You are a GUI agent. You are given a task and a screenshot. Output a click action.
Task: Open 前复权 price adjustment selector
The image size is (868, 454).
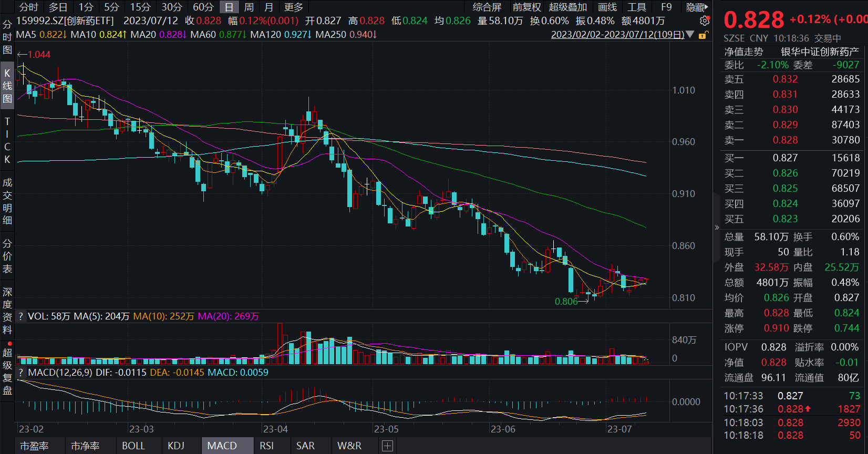pyautogui.click(x=526, y=7)
